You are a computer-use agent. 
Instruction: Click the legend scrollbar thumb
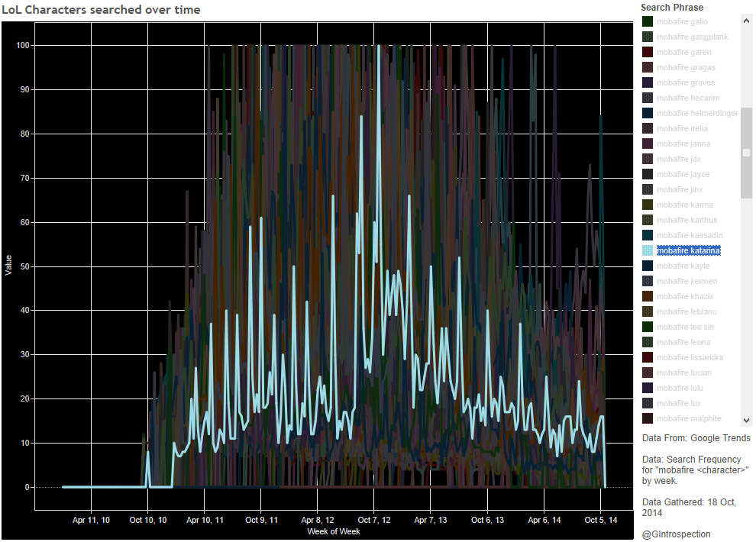[746, 153]
